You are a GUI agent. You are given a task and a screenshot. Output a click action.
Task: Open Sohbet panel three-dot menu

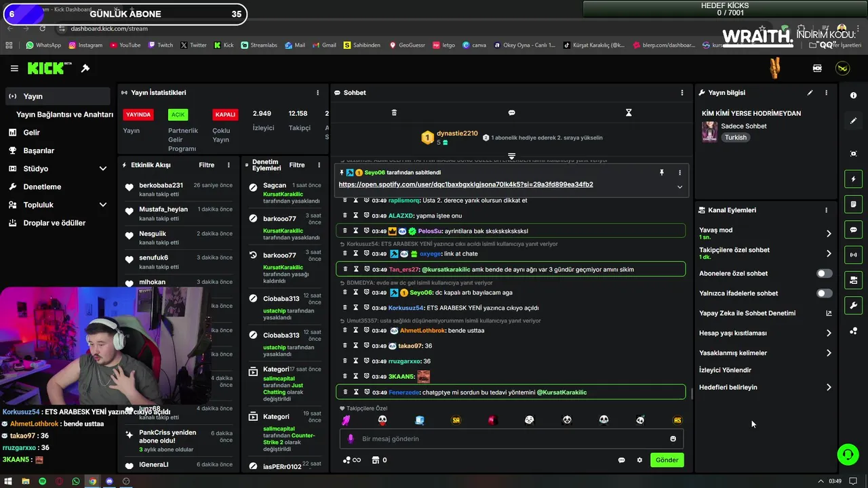[682, 93]
